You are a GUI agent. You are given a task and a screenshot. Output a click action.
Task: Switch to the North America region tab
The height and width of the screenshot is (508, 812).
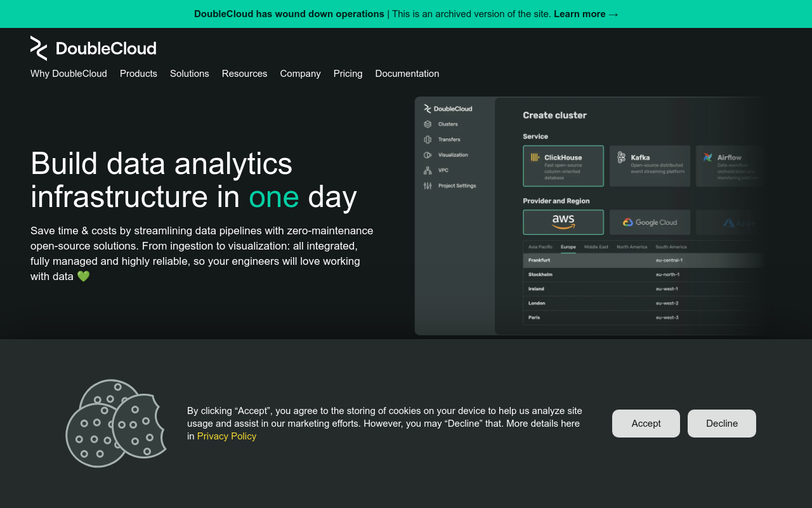(x=632, y=247)
